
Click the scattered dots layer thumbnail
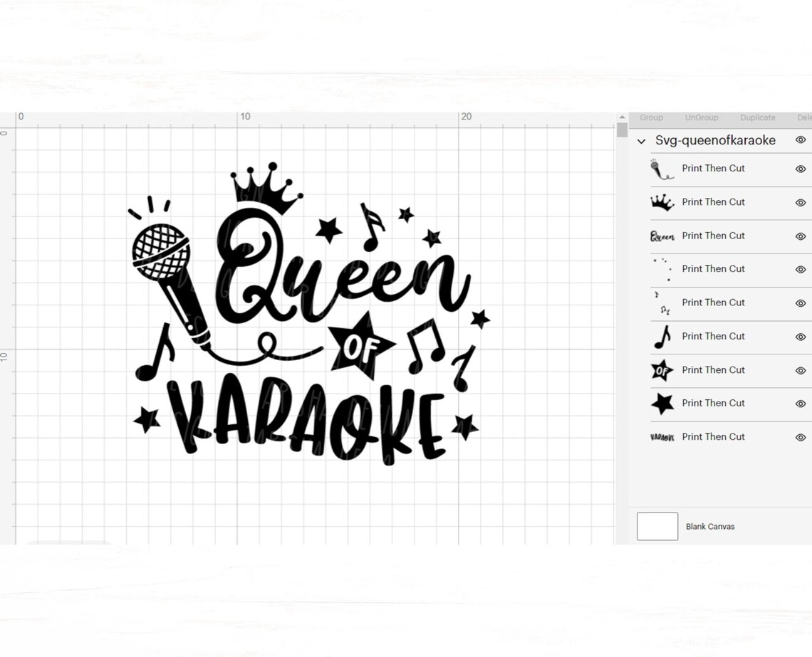tap(662, 269)
